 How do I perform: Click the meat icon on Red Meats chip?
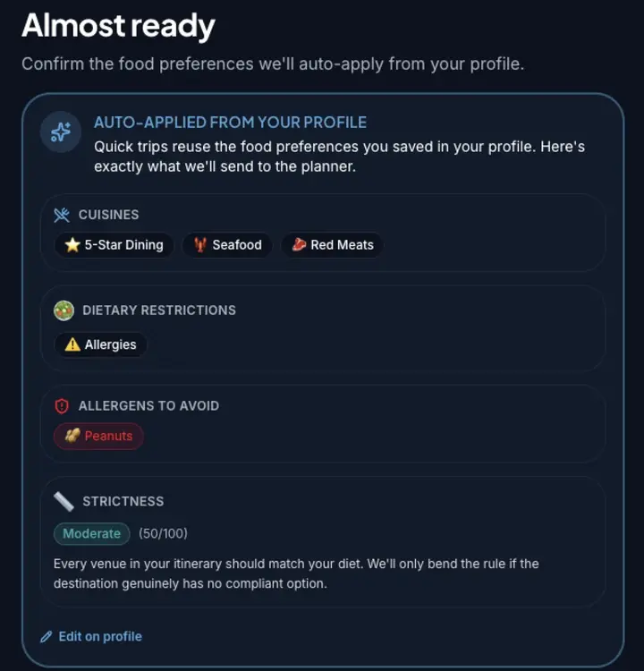tap(299, 244)
